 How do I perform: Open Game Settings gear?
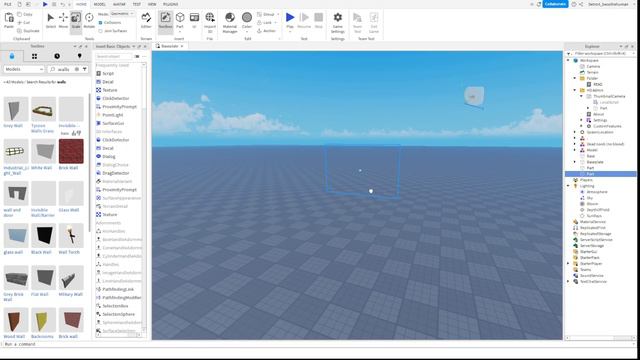[338, 22]
